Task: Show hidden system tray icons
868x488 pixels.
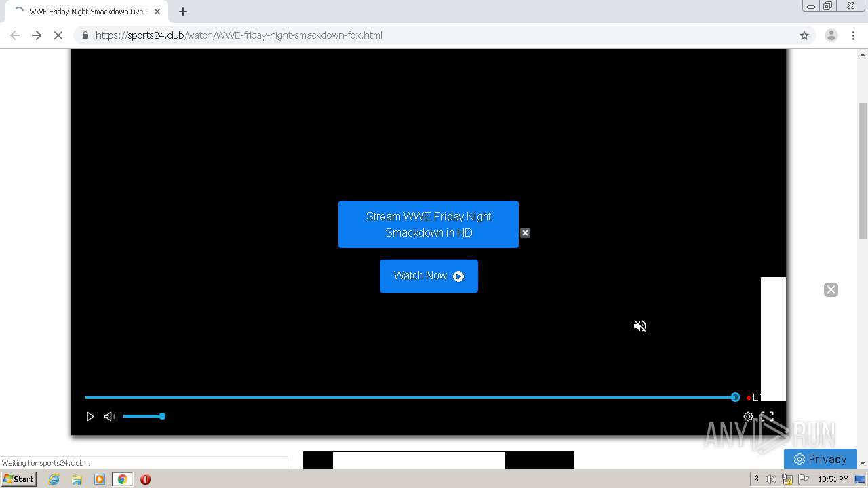Action: (756, 479)
